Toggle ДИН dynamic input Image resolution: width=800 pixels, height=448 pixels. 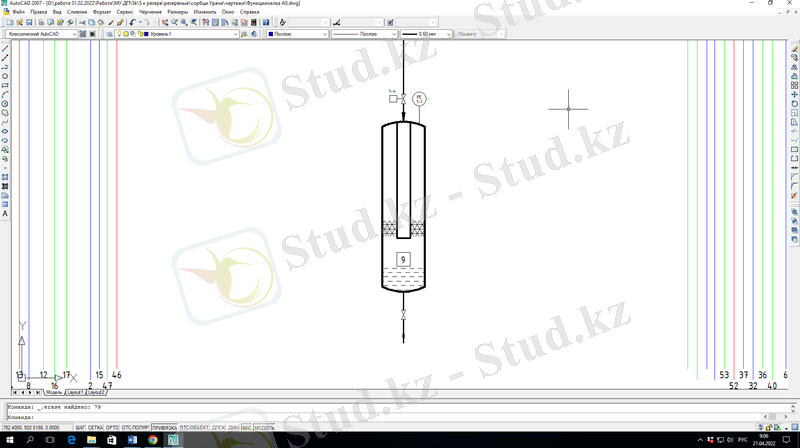(233, 428)
